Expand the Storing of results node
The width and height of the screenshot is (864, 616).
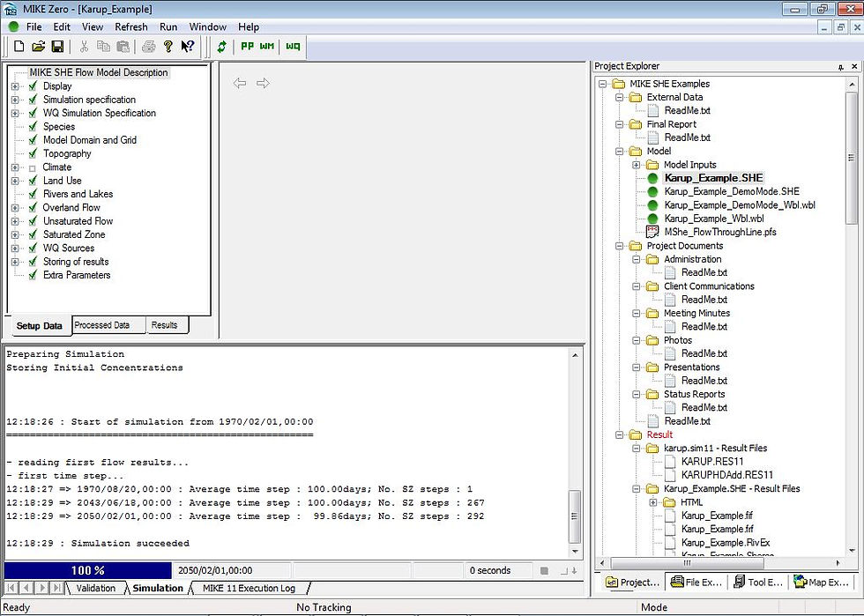point(15,262)
